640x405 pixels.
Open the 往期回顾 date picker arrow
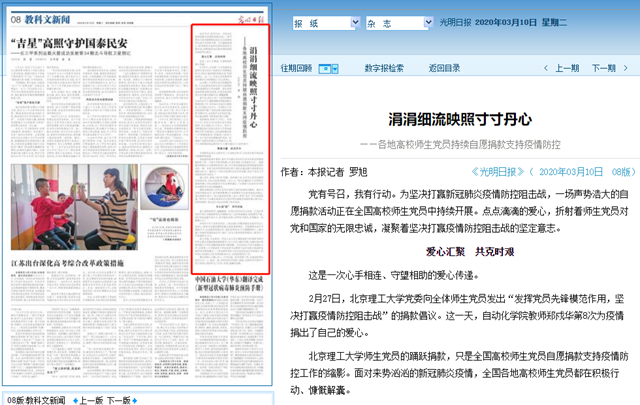click(x=335, y=68)
